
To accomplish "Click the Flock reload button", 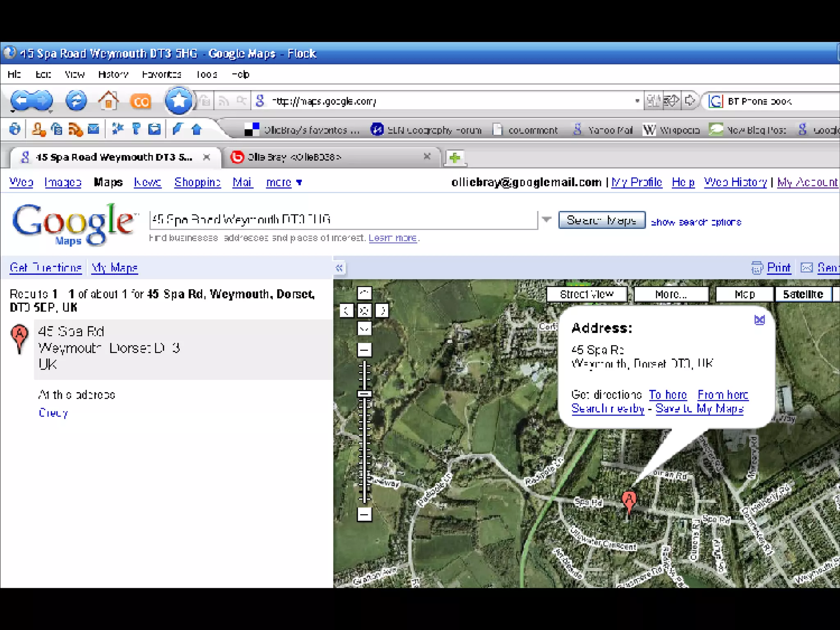I will point(76,101).
